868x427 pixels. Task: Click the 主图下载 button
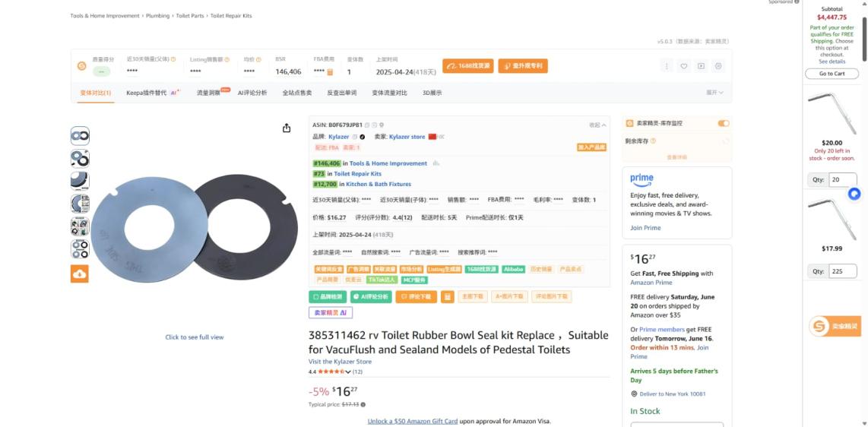(x=473, y=297)
